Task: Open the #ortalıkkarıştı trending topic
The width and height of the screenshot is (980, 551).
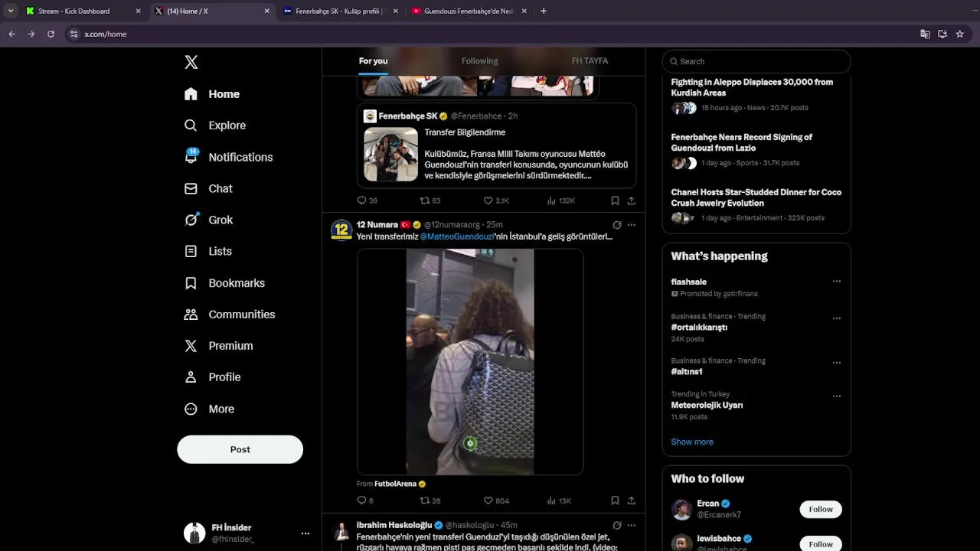Action: (699, 327)
